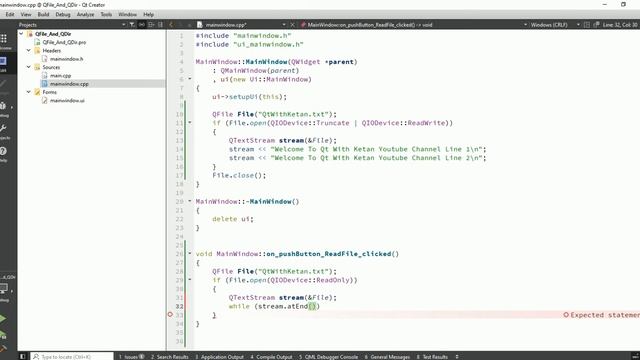This screenshot has height=360, width=640.
Task: Collapse the Sources folder
Action: pyautogui.click(x=29, y=67)
